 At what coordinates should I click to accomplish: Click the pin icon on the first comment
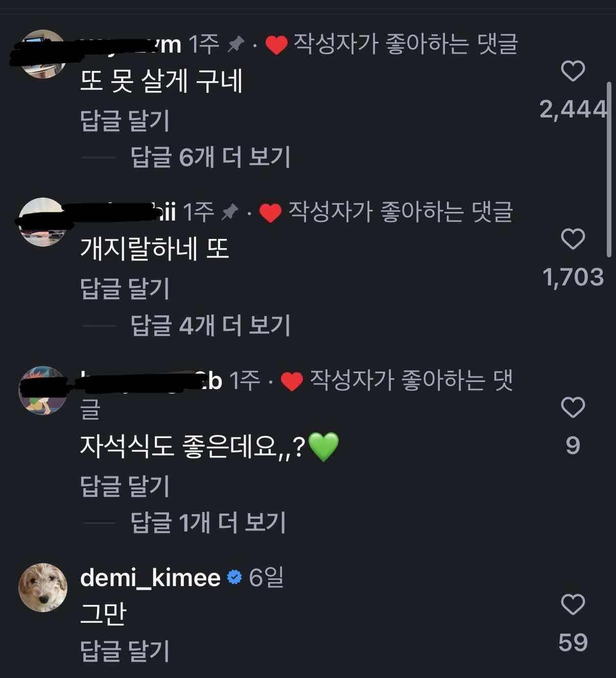click(235, 45)
